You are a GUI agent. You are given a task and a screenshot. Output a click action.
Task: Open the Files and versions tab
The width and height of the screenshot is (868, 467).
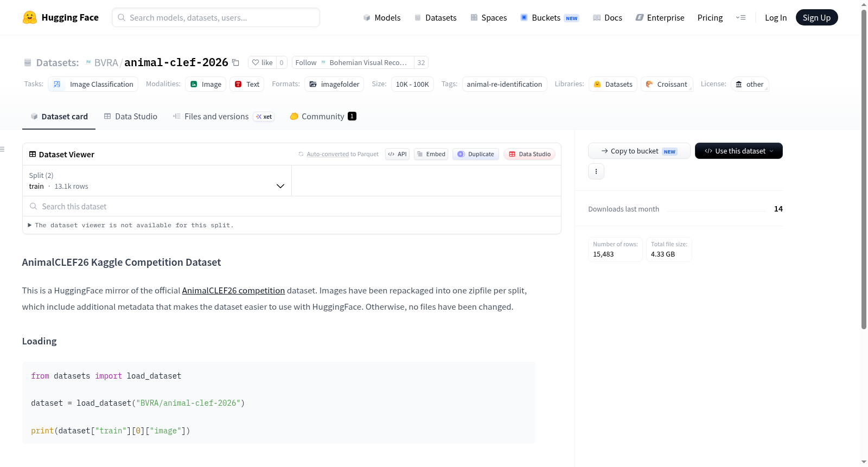click(x=224, y=116)
